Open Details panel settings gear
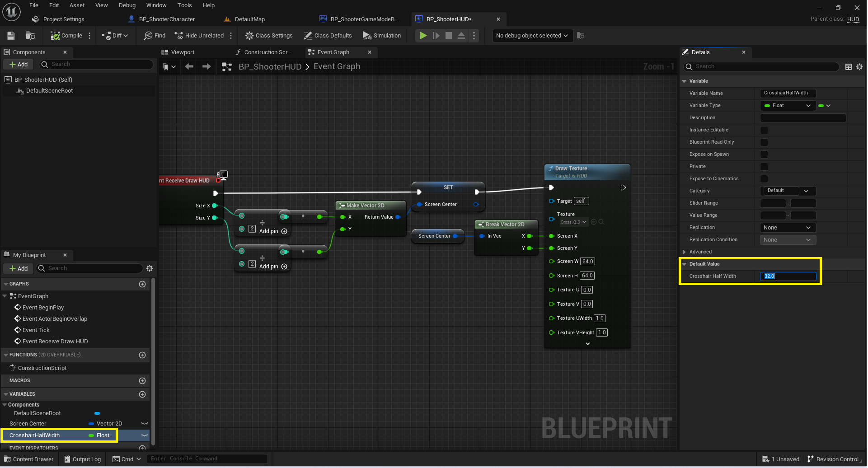 click(x=859, y=67)
